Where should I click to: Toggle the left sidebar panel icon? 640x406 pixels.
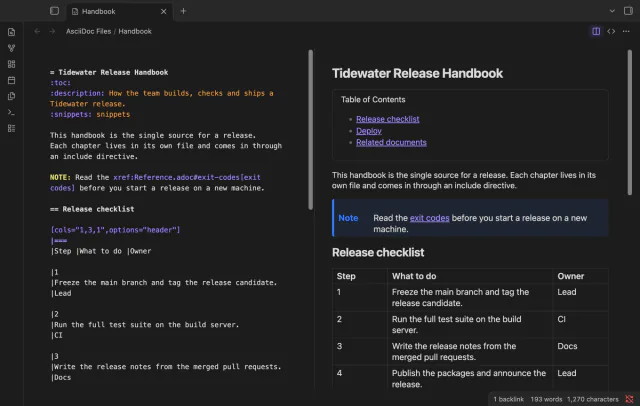point(54,11)
